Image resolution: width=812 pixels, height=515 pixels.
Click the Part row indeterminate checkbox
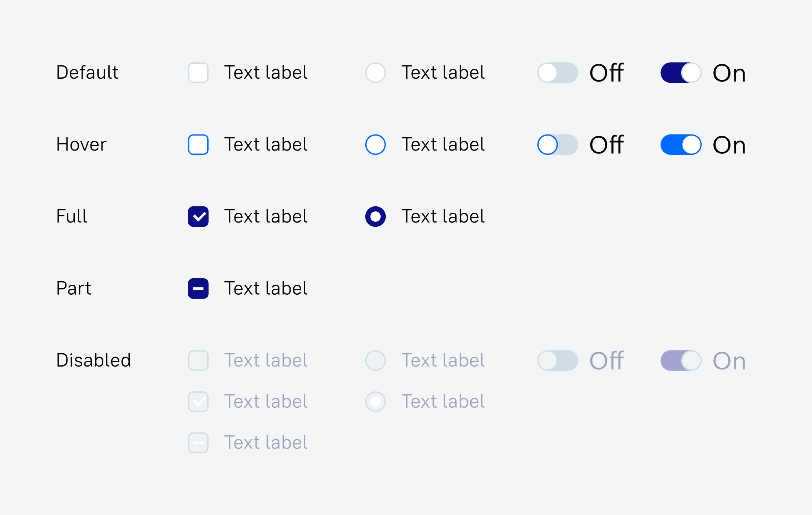click(x=198, y=288)
